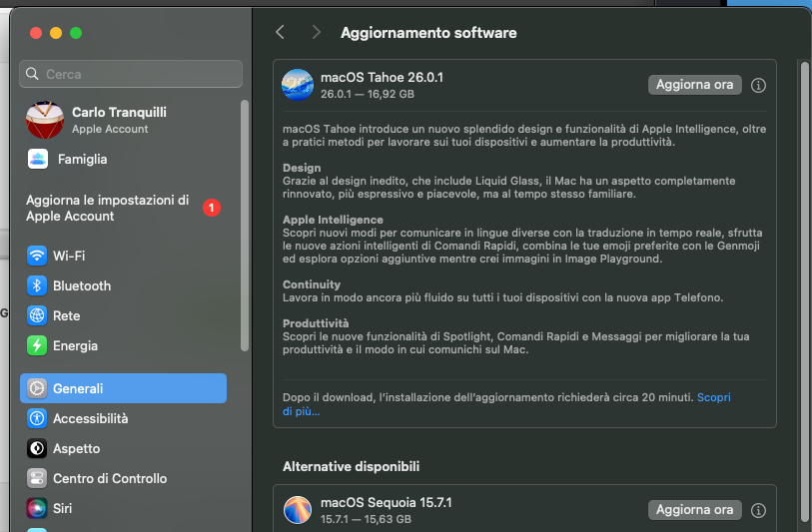This screenshot has height=532, width=812.
Task: Click the green zoom window button
Action: [76, 33]
